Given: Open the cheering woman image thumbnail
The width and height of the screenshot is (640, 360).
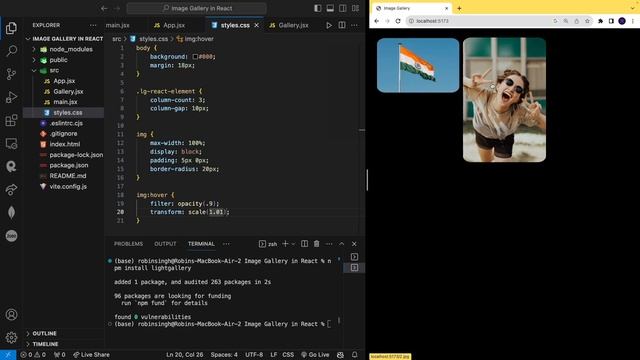Looking at the screenshot, I should pos(504,100).
